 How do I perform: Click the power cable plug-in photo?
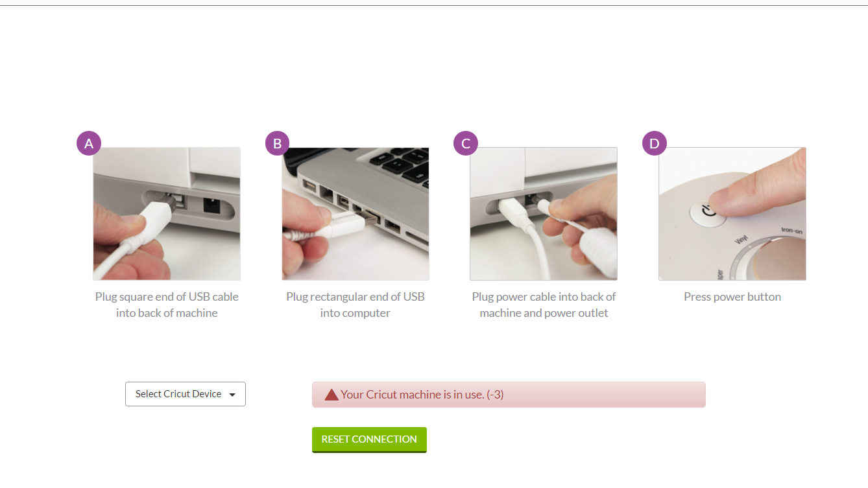(544, 214)
